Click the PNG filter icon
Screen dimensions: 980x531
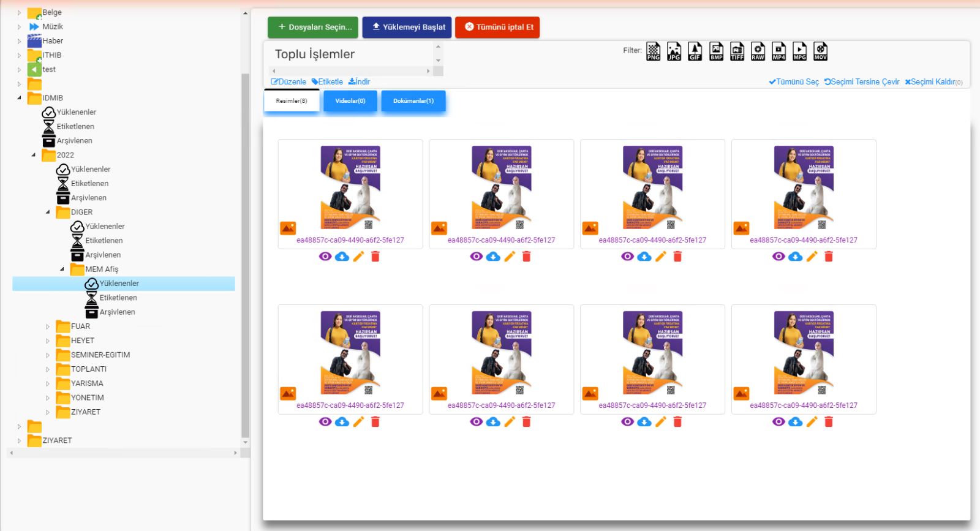click(x=654, y=51)
